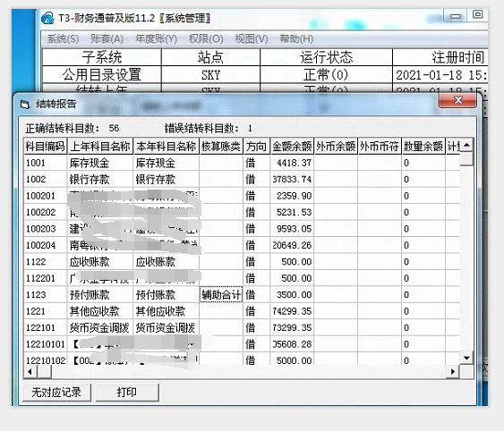Click the 科目编码 column header
Screen dimensions: 504x431
tap(46, 147)
